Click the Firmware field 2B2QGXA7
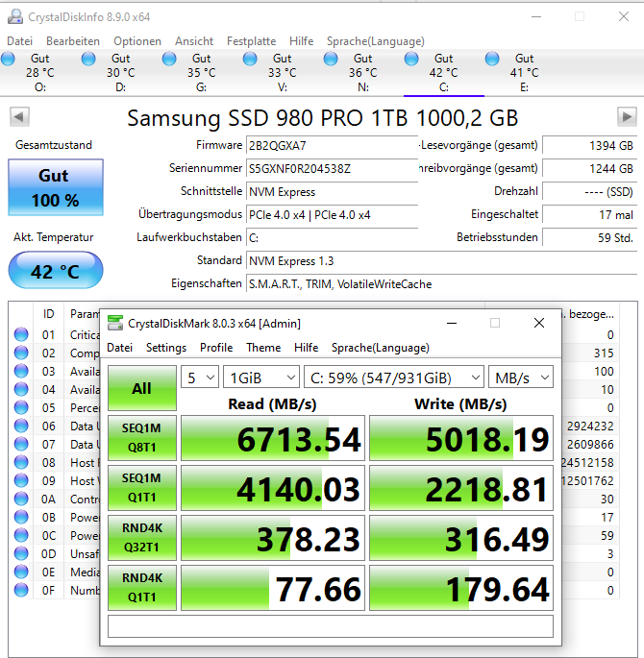This screenshot has width=644, height=658. pos(332,145)
